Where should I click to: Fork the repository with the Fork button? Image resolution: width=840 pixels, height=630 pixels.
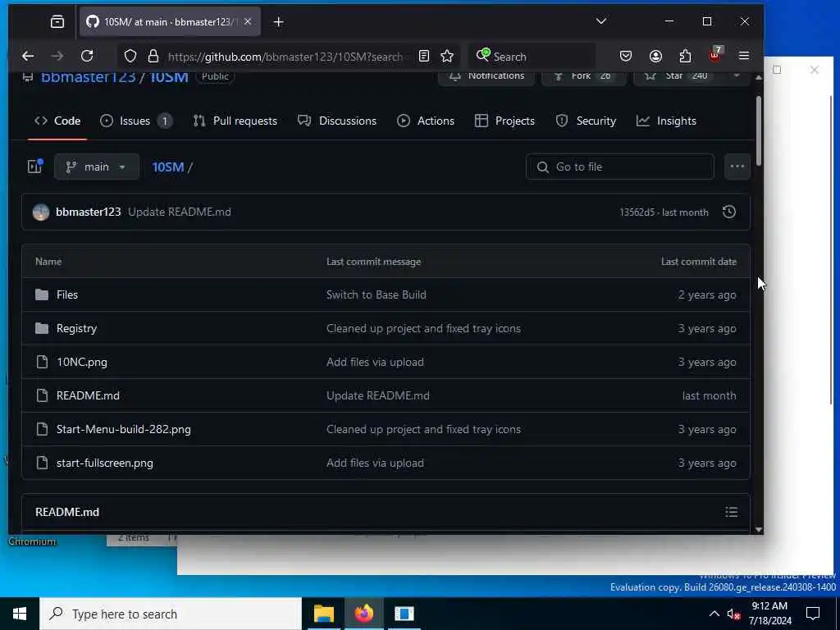point(583,76)
